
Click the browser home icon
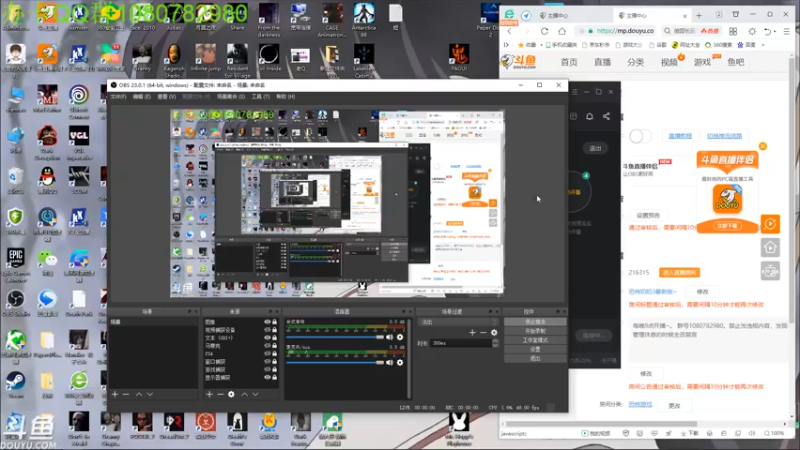[562, 31]
